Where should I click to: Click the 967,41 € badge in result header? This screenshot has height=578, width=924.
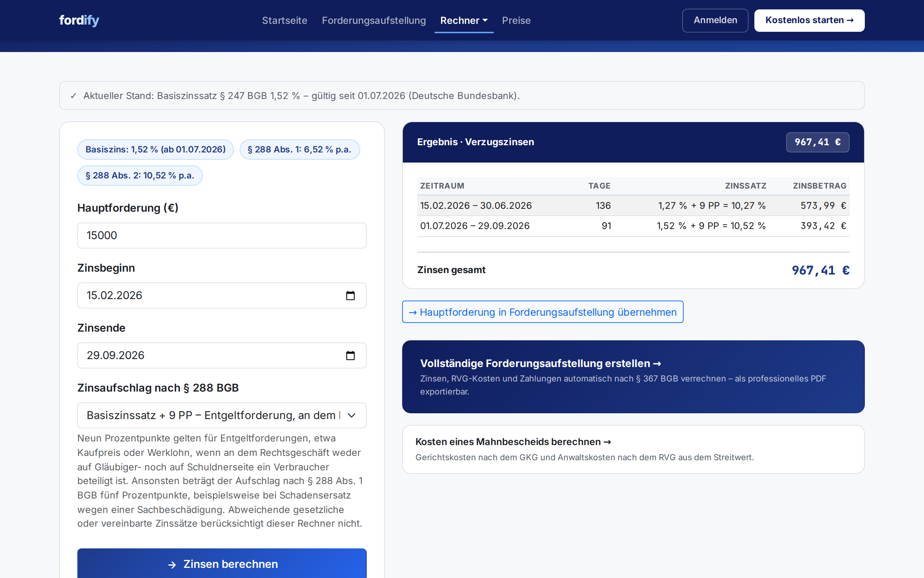point(818,142)
